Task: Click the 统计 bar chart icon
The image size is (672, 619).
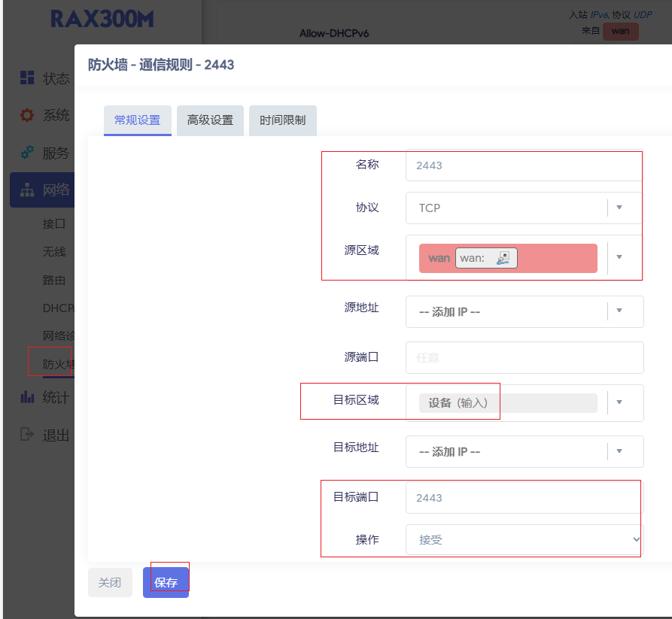Action: pyautogui.click(x=27, y=397)
